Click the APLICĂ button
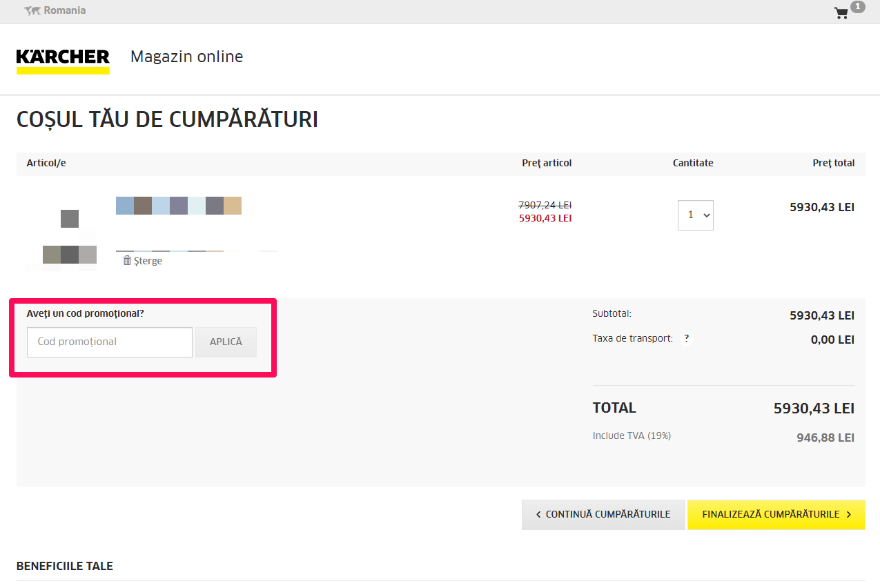 (226, 342)
